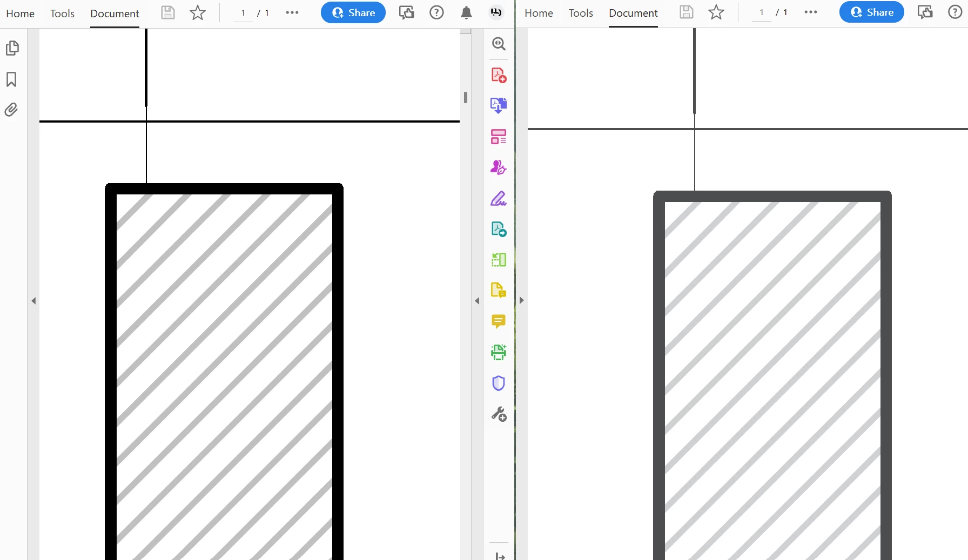Click the vertical scrollbar thumb in left window
The width and height of the screenshot is (968, 560).
466,97
